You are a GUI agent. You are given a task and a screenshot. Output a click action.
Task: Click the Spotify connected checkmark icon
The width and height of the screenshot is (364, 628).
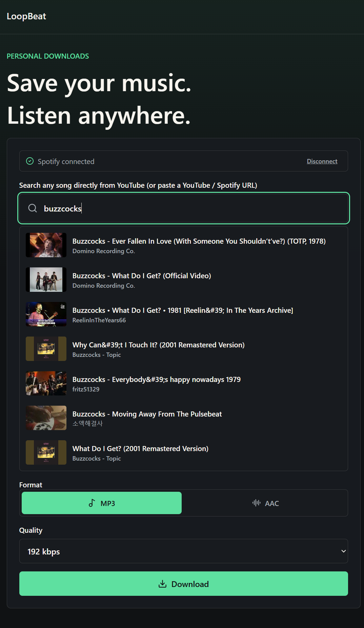(30, 161)
